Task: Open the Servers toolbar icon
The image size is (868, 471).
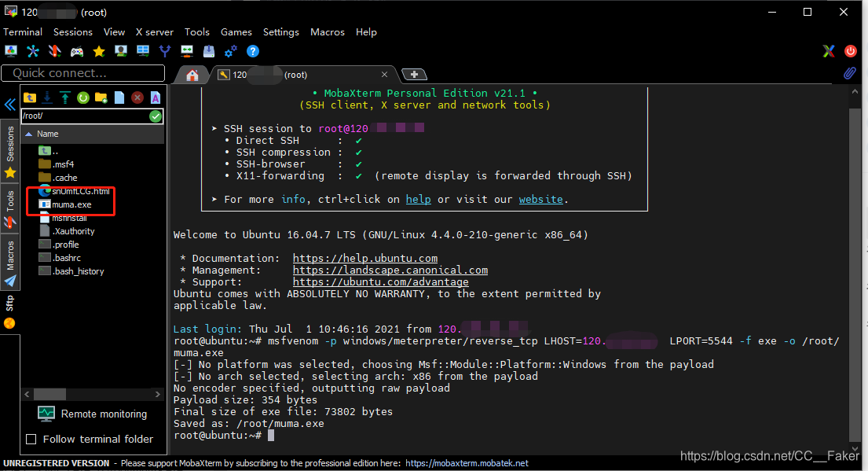Action: point(33,52)
